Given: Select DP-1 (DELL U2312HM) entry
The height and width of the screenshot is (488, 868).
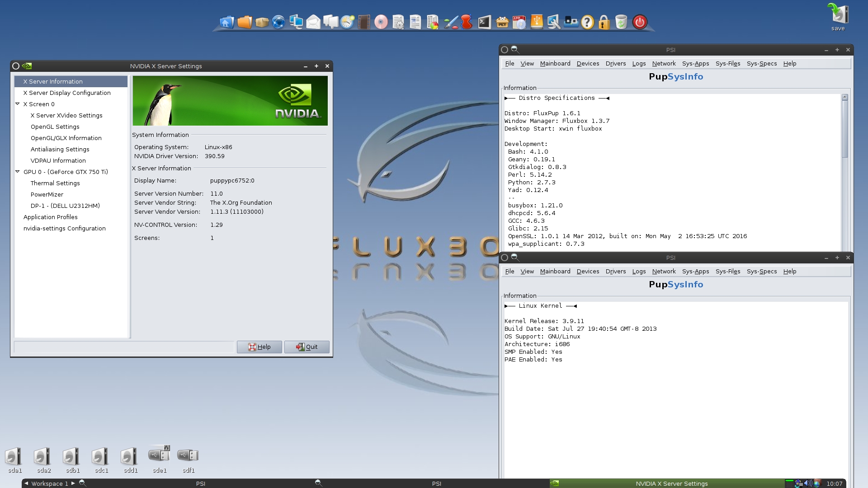Looking at the screenshot, I should pyautogui.click(x=65, y=206).
